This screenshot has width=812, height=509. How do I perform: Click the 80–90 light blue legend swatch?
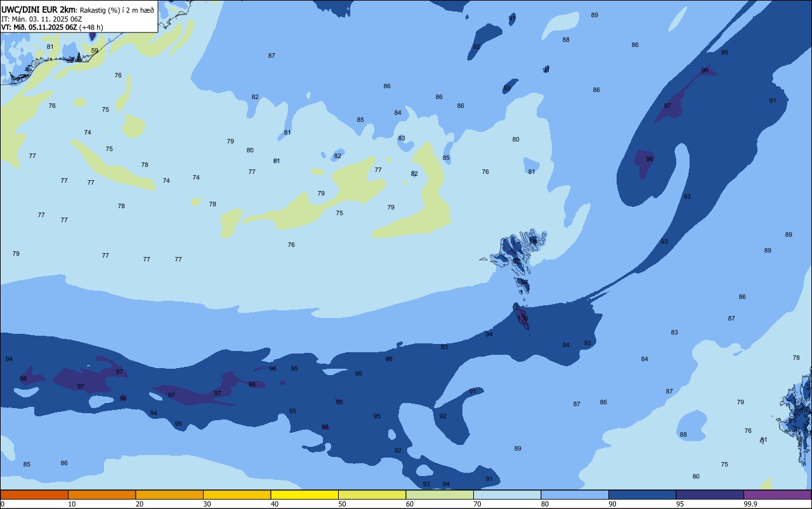[575, 495]
